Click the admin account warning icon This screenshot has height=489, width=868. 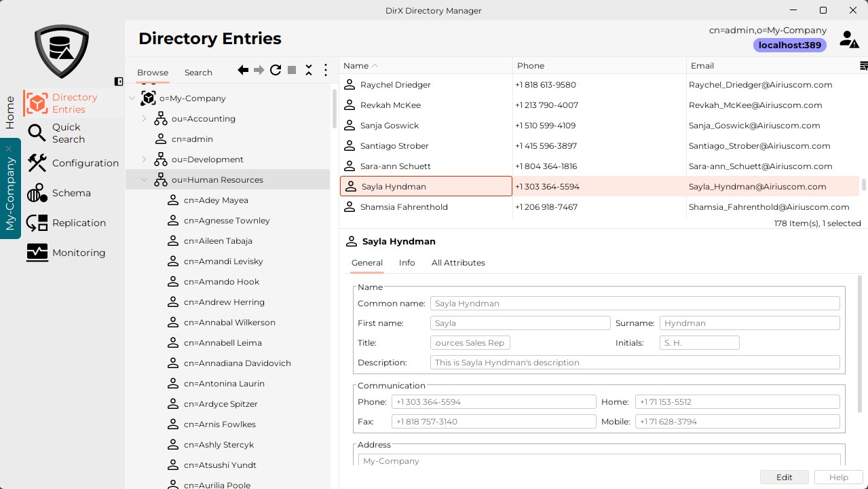tap(848, 39)
